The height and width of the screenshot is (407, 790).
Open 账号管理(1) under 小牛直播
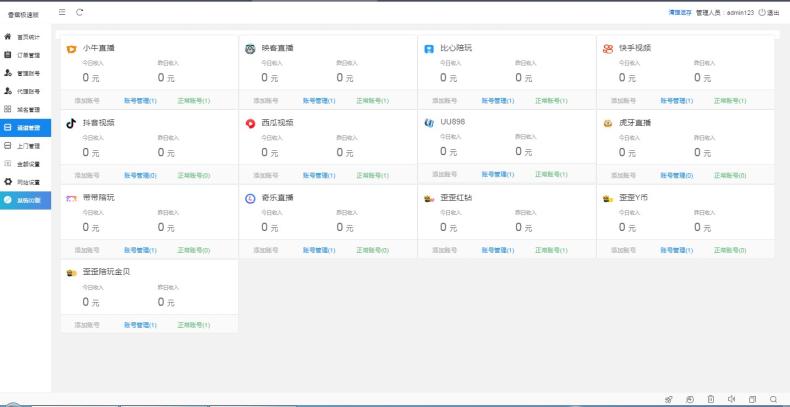pyautogui.click(x=141, y=101)
